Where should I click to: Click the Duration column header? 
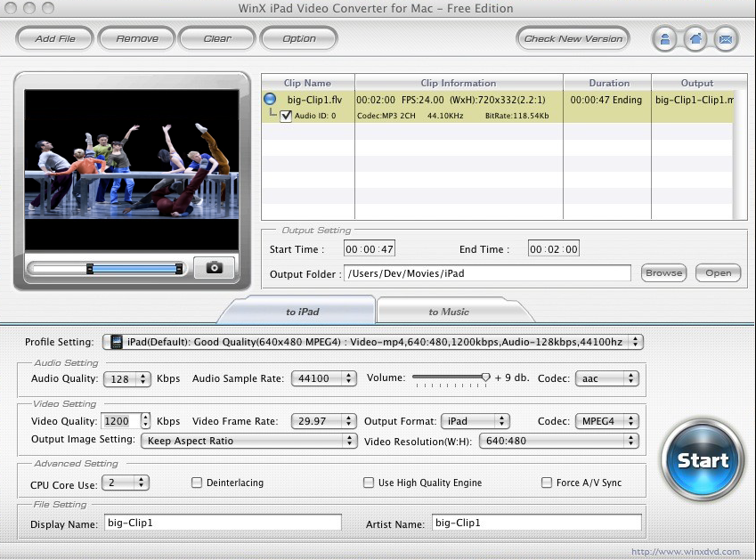point(609,83)
